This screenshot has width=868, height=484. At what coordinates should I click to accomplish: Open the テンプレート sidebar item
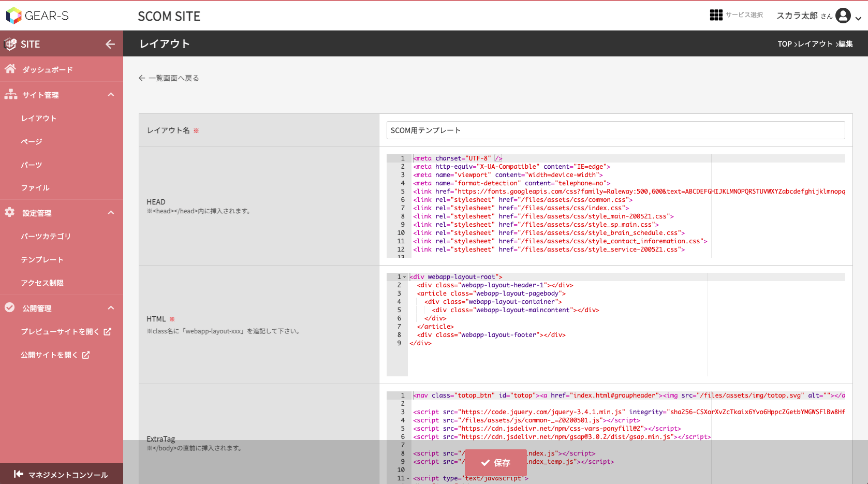pos(42,260)
